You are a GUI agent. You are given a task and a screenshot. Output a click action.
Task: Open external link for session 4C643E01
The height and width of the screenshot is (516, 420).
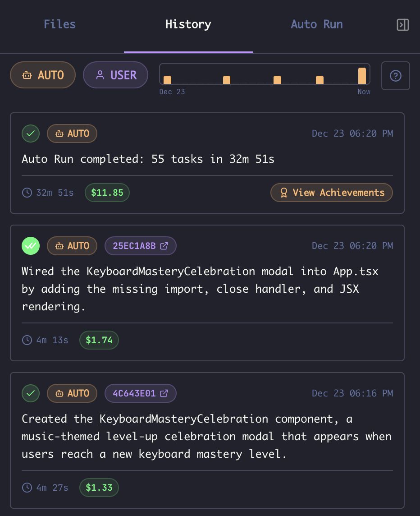pos(164,393)
